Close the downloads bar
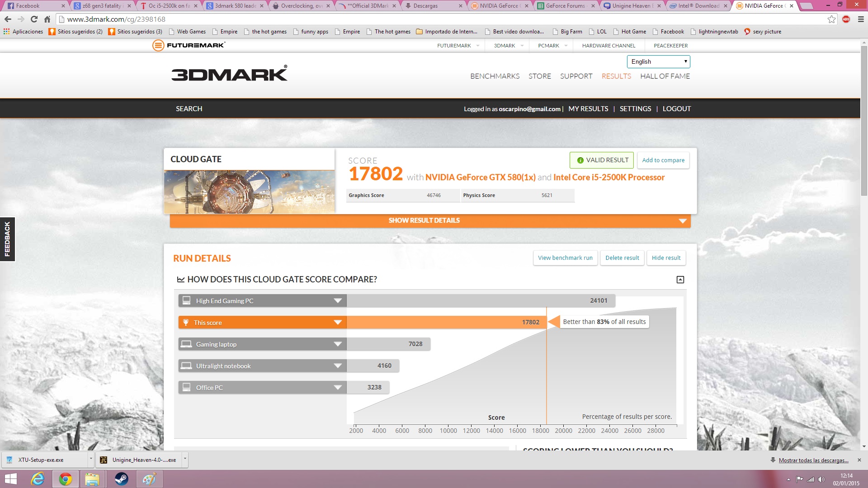The height and width of the screenshot is (488, 868). (859, 460)
